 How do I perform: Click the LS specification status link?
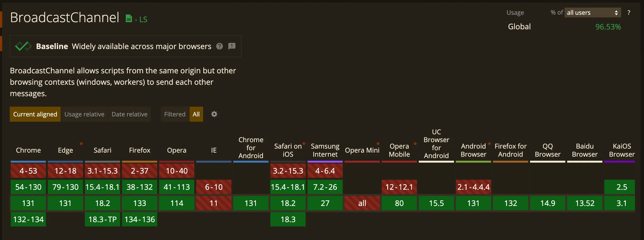(143, 19)
